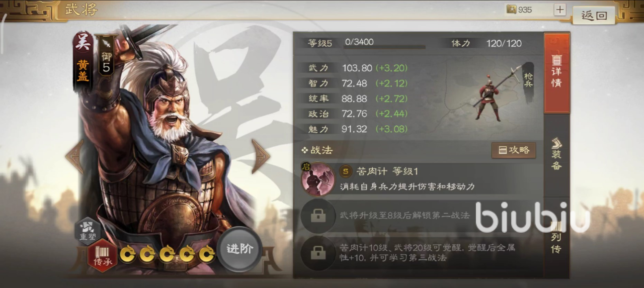Image resolution: width=644 pixels, height=288 pixels.
Task: Click the 返回 back button
Action: pyautogui.click(x=594, y=15)
